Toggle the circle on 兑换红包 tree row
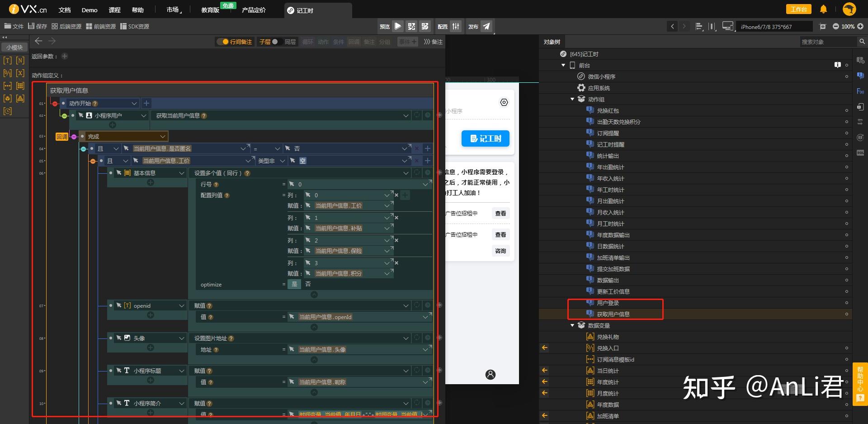Viewport: 868px width, 424px height. [847, 110]
